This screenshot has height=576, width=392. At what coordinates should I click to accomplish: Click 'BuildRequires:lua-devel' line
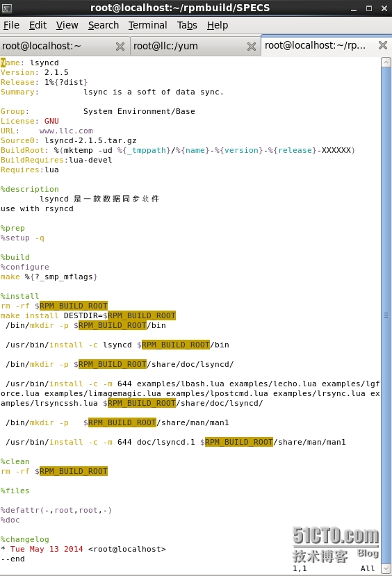56,161
